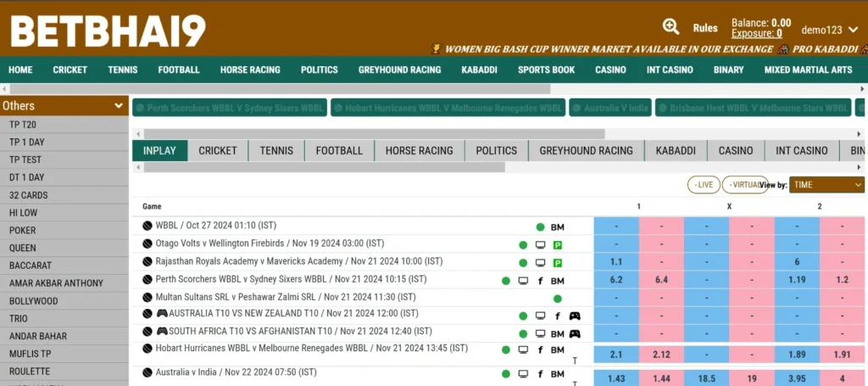Click green P icon in Otago Volts row

(x=558, y=245)
